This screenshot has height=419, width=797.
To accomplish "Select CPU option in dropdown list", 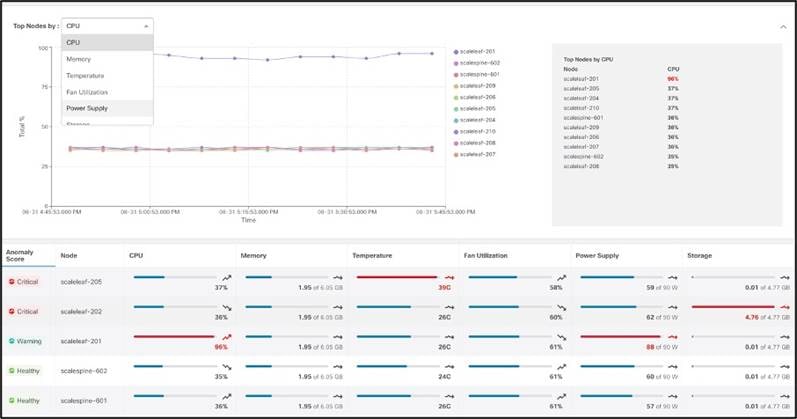I will click(x=107, y=42).
